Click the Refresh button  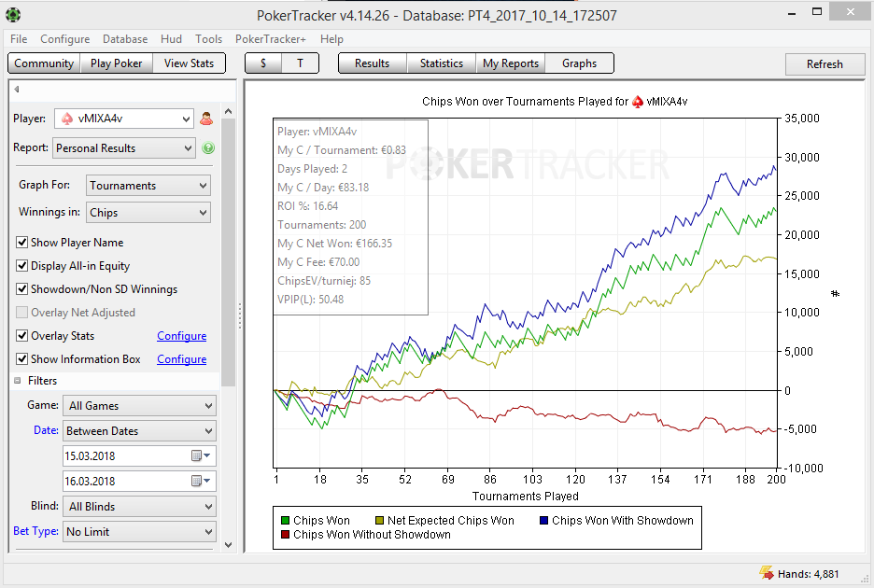click(825, 64)
